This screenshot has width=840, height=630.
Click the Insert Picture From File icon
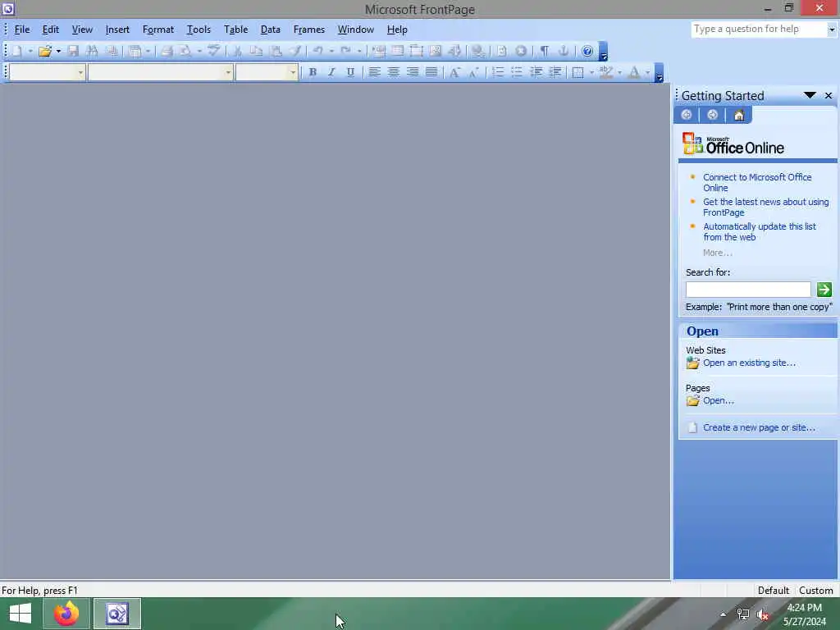[x=436, y=51]
